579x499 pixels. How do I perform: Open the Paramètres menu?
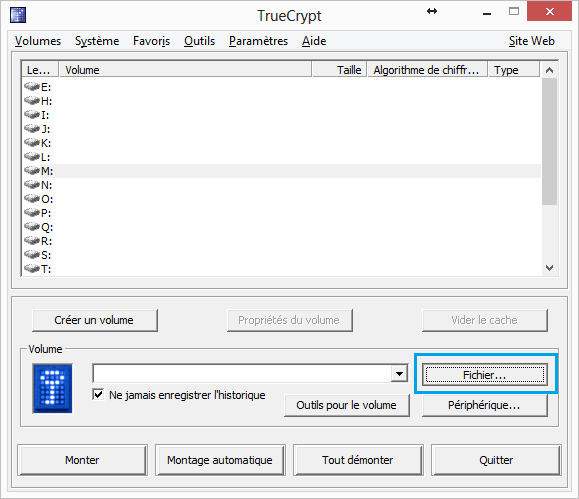click(258, 41)
